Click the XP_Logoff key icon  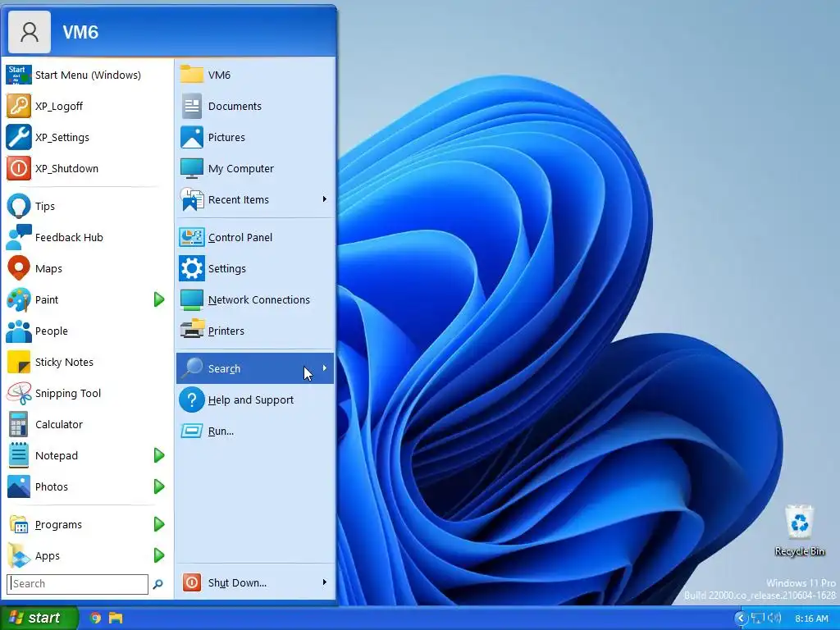pos(19,106)
